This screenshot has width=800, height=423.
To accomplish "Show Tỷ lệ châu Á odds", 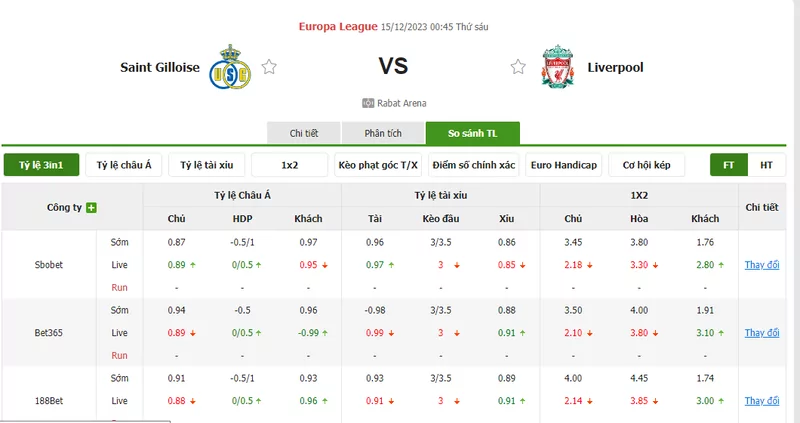I will tap(124, 165).
